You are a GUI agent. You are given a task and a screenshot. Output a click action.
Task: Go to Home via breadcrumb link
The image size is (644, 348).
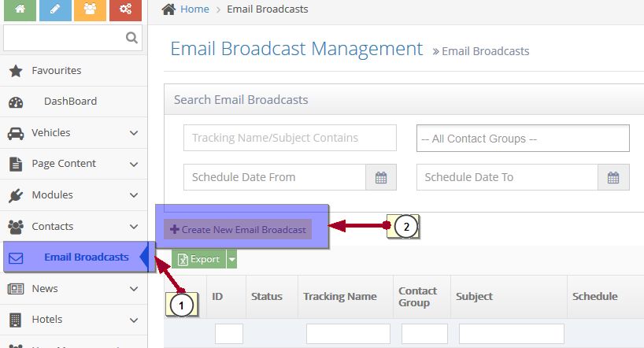point(194,9)
